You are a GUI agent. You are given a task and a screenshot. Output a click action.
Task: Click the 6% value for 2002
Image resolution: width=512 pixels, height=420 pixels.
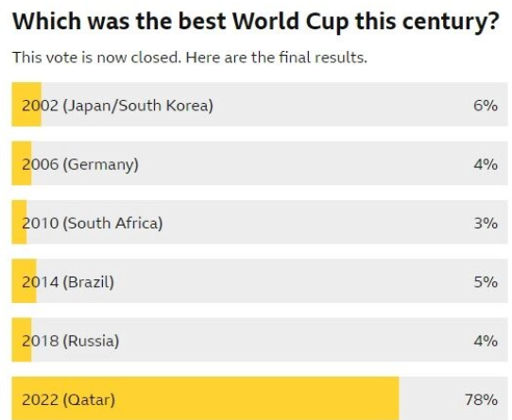point(486,106)
